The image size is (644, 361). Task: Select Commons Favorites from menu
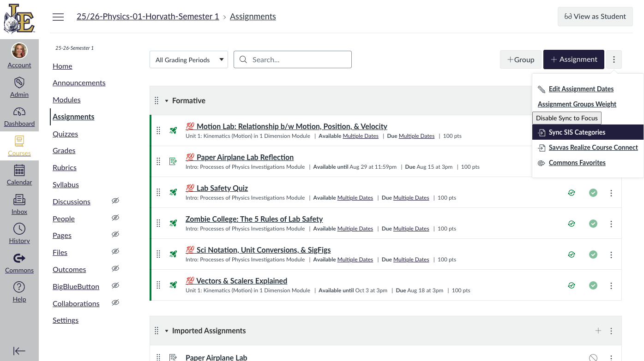pyautogui.click(x=577, y=163)
